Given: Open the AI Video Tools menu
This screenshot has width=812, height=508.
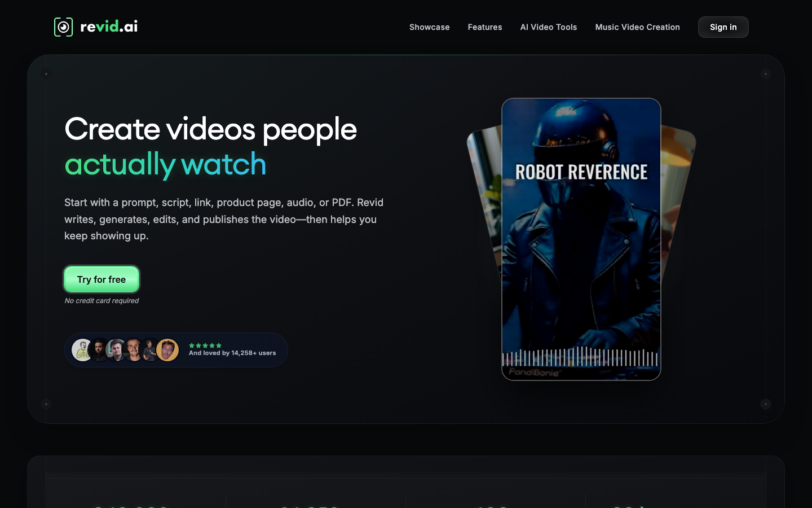Looking at the screenshot, I should [549, 27].
